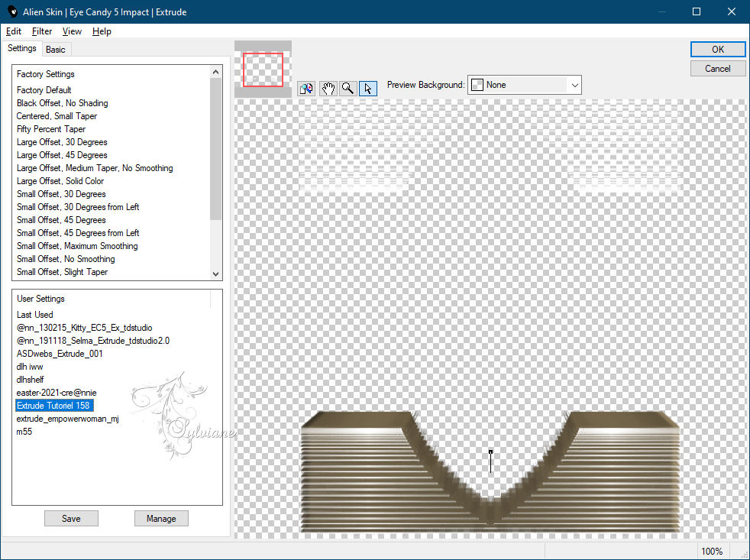Select Extrude Tutoriel 158 setting

[54, 406]
